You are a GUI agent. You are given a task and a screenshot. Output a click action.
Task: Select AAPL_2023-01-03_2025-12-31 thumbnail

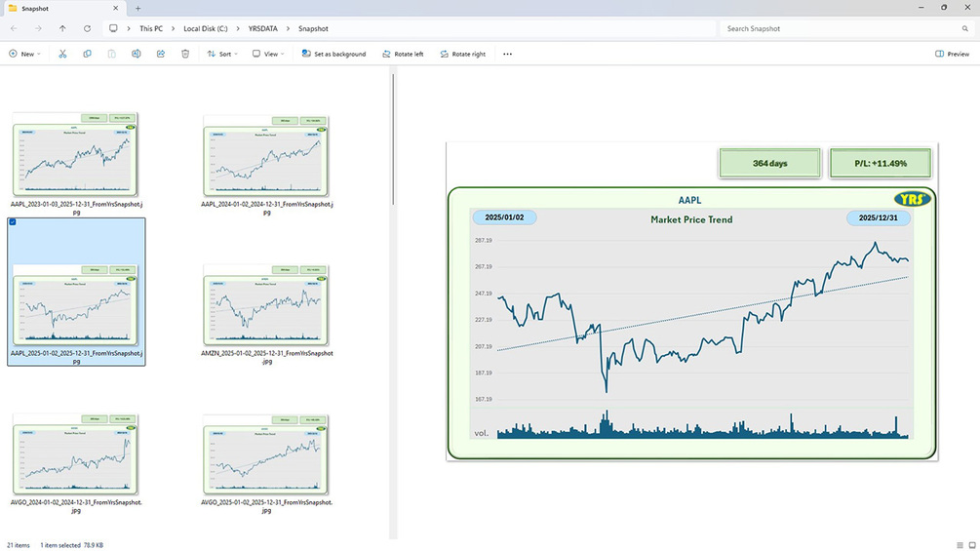point(75,154)
